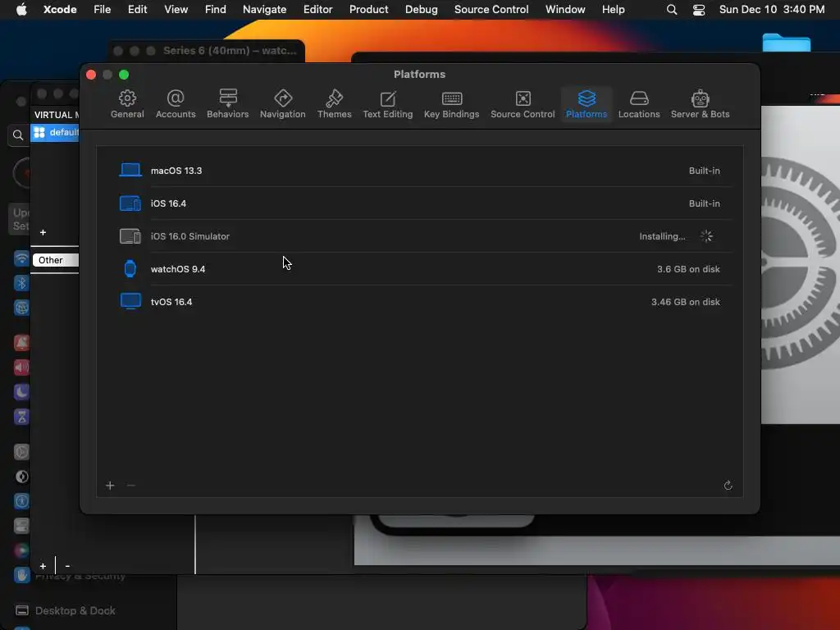This screenshot has height=630, width=840.
Task: Open Accessibility icon in settings sidebar
Action: [x=21, y=501]
